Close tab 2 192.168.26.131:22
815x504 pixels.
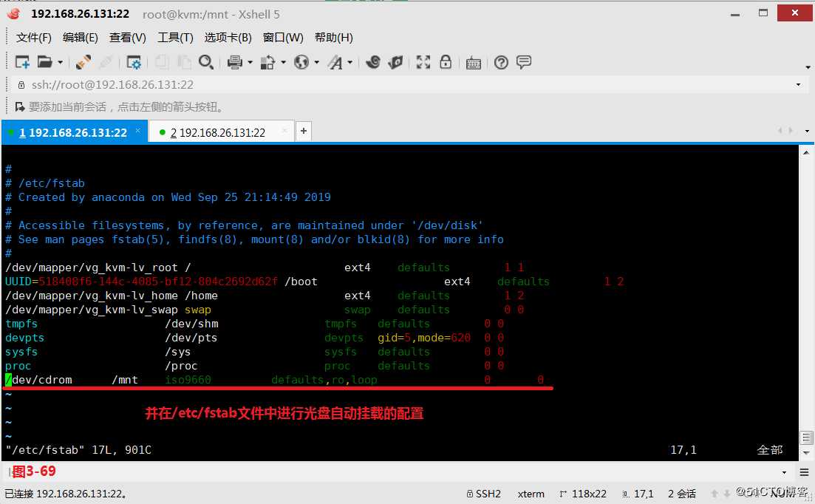coord(284,131)
